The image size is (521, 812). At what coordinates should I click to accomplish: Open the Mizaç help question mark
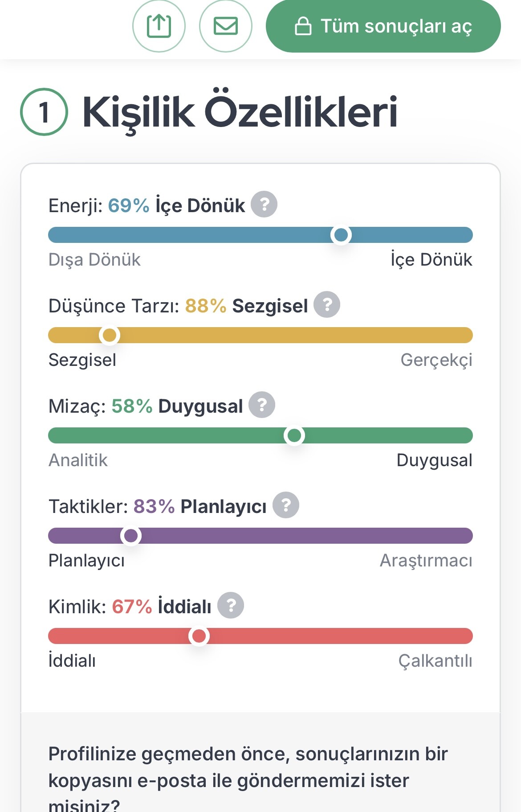pyautogui.click(x=262, y=405)
